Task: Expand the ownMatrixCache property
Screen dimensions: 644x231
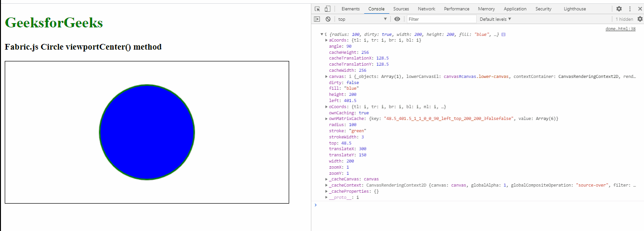Action: coord(326,119)
